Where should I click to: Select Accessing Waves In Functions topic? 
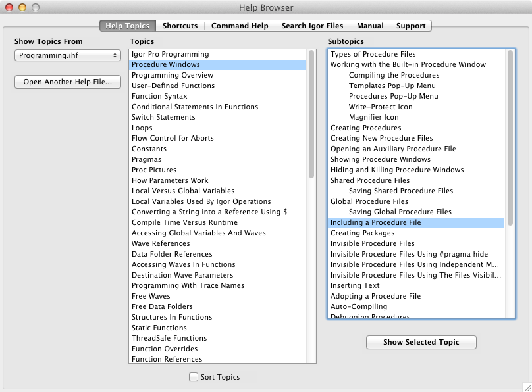(217, 264)
